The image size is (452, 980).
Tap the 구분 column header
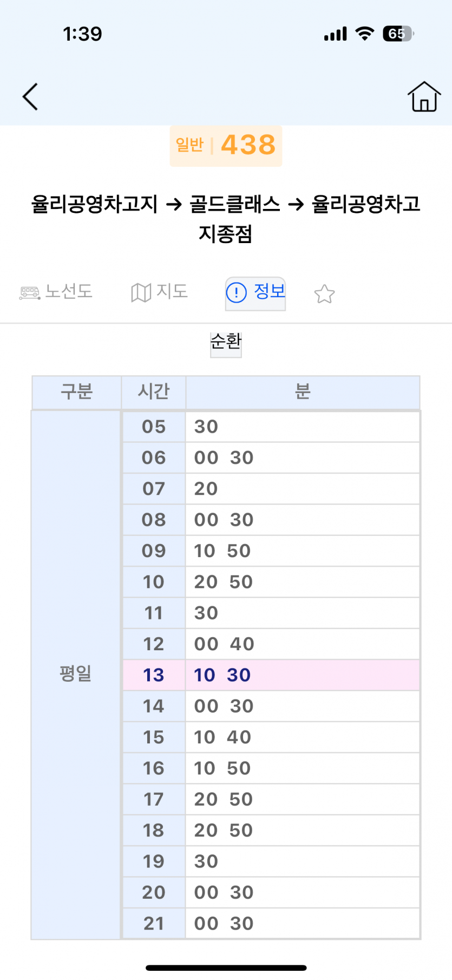coord(76,391)
